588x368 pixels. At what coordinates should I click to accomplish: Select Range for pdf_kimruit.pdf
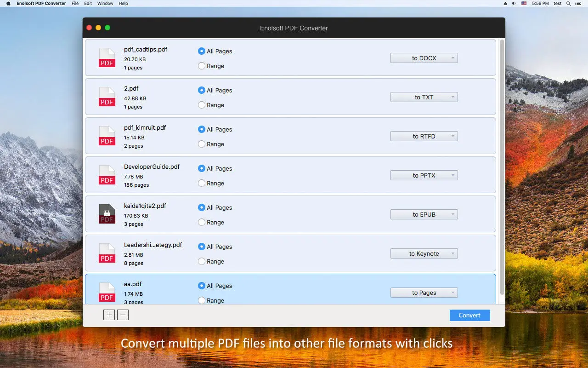[201, 144]
